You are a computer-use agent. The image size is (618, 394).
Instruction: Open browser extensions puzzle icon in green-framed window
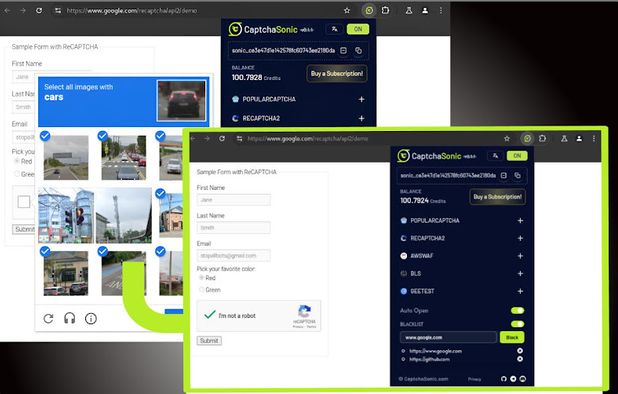[543, 138]
